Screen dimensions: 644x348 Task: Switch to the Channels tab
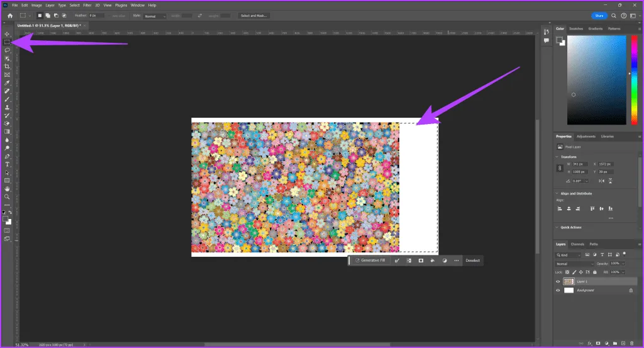[x=578, y=244]
